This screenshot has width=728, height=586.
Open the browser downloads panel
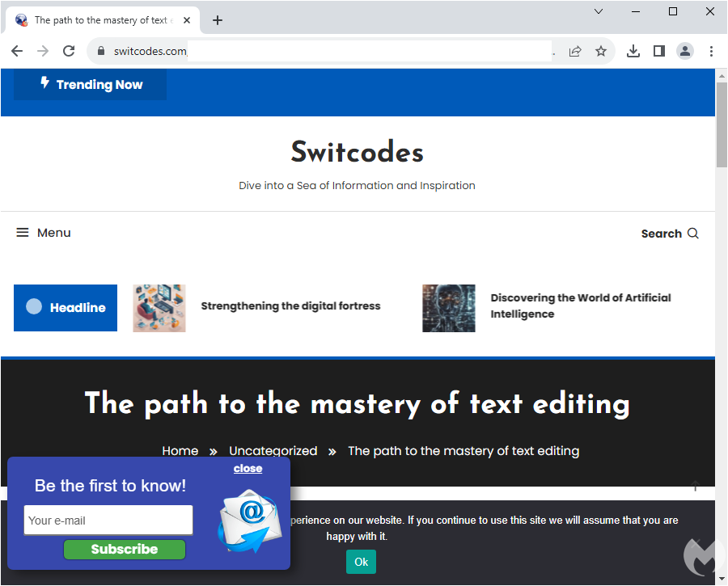pyautogui.click(x=633, y=51)
